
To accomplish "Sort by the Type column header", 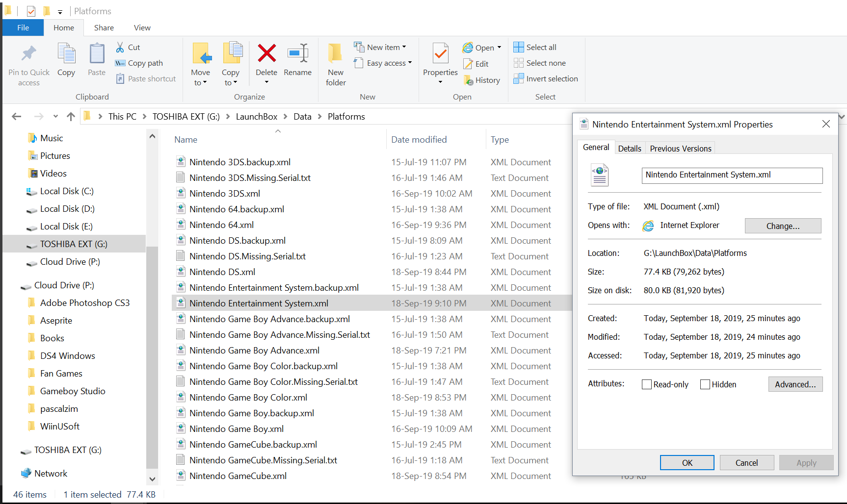I will point(500,140).
